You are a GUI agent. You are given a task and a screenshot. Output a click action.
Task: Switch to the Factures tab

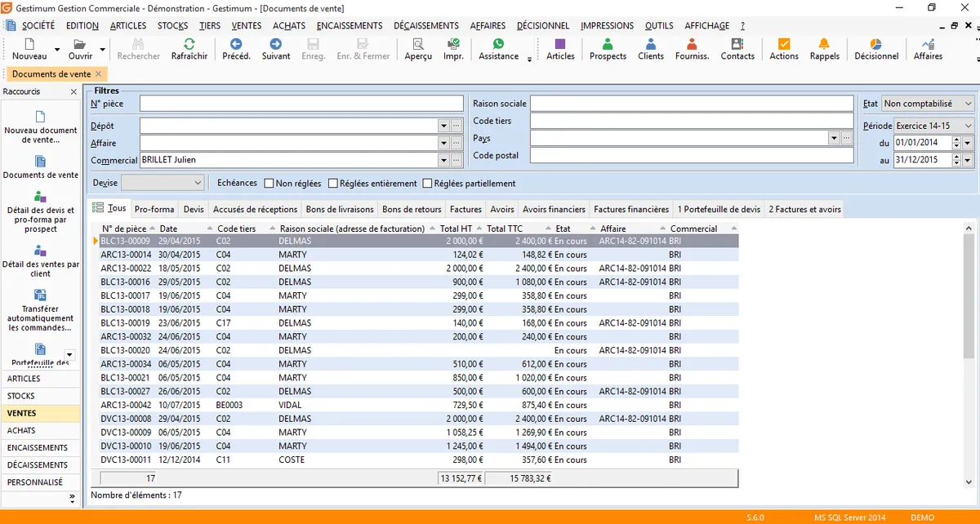(x=465, y=210)
